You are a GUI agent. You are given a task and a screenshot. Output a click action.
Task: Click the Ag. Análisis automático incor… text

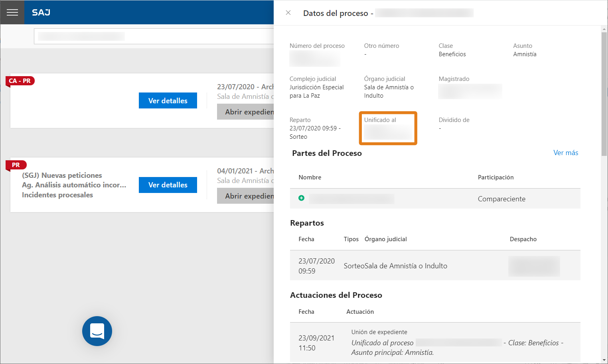click(x=74, y=185)
